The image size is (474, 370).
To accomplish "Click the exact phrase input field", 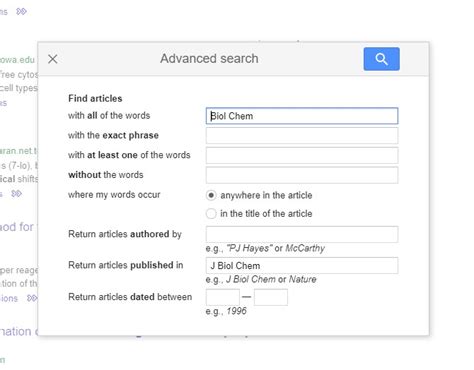I will click(x=302, y=136).
